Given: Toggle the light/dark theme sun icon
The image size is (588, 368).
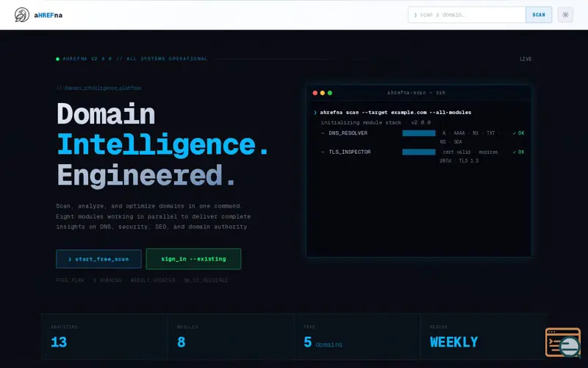Looking at the screenshot, I should (565, 15).
